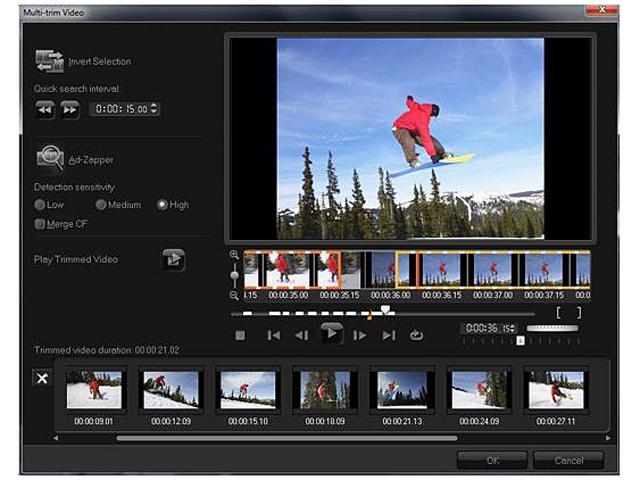Stop the video playback
The width and height of the screenshot is (640, 480).
pyautogui.click(x=240, y=336)
